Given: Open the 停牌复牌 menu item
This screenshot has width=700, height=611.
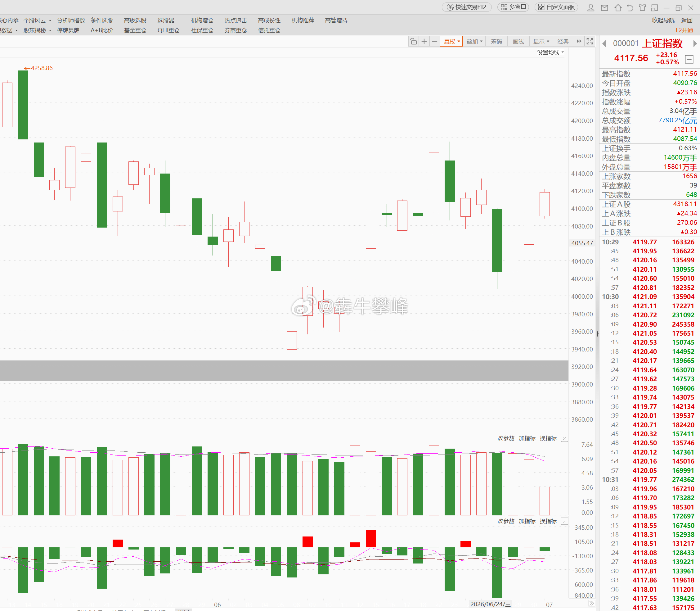Looking at the screenshot, I should pos(68,30).
